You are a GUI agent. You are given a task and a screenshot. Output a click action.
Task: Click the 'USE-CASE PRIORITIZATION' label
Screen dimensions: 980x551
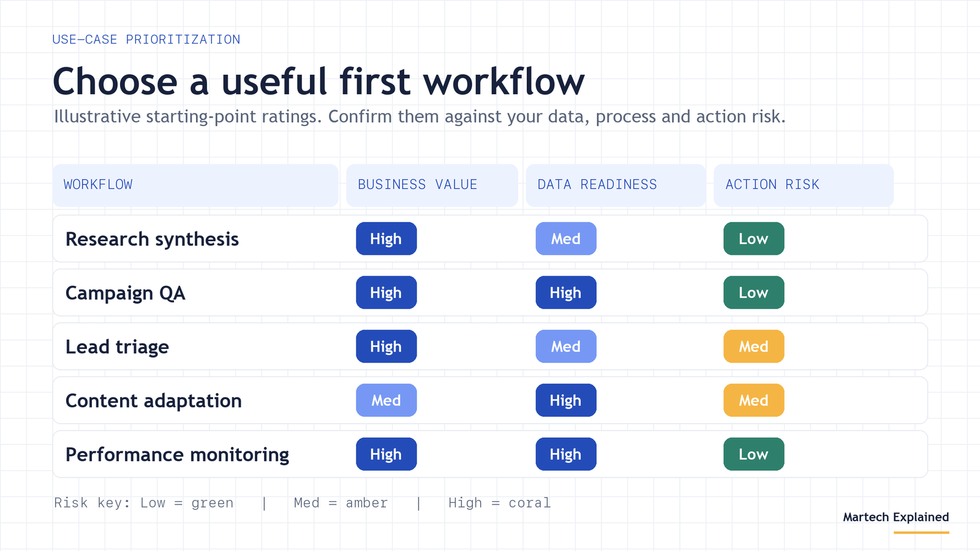pyautogui.click(x=146, y=40)
